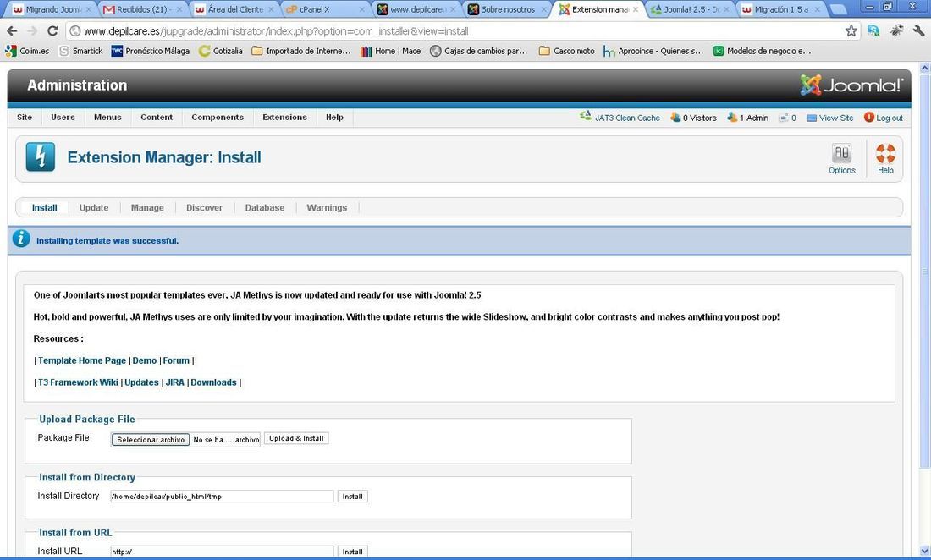Switch to the Sobre nosotros browser tab
The height and width of the screenshot is (560, 931).
coord(508,9)
